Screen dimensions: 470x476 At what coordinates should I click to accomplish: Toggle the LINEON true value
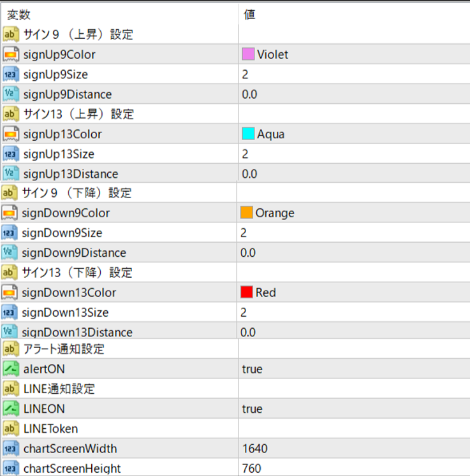[253, 409]
